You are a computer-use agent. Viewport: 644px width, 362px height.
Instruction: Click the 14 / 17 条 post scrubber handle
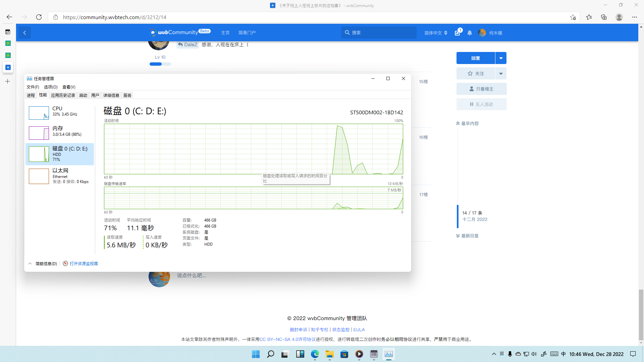pos(458,216)
